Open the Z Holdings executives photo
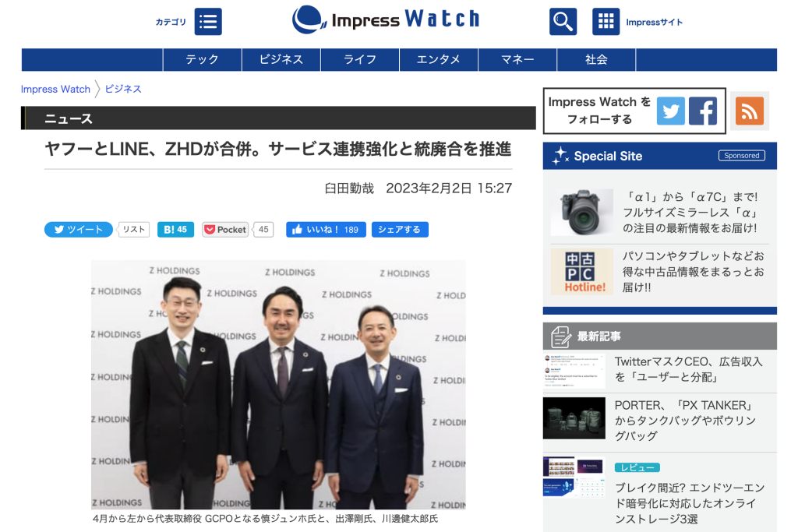Viewport: 798px width, 532px height. pyautogui.click(x=278, y=385)
